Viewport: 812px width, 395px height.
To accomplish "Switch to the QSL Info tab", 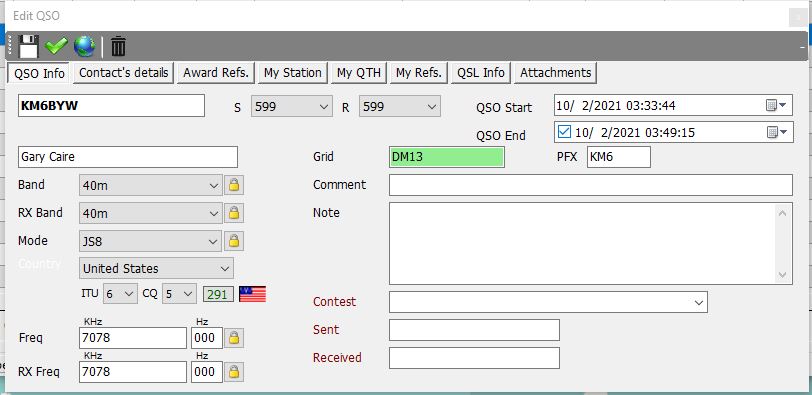I will point(481,72).
